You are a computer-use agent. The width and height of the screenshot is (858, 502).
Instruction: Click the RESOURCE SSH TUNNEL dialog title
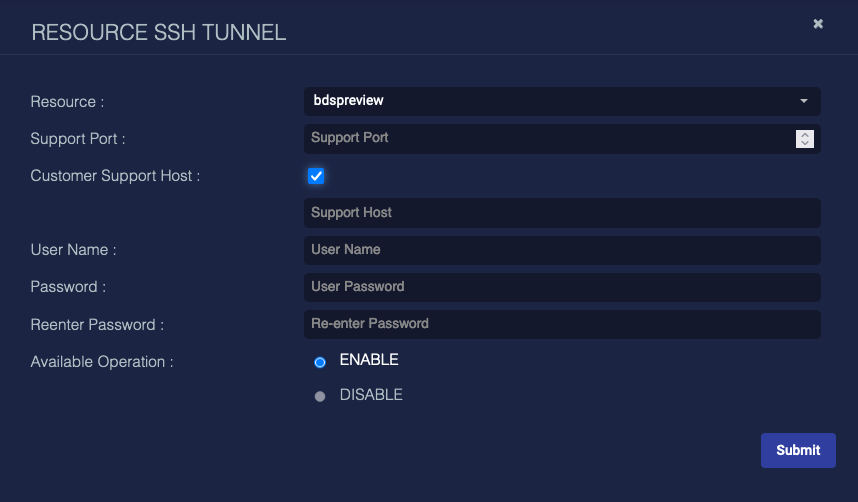click(x=159, y=32)
